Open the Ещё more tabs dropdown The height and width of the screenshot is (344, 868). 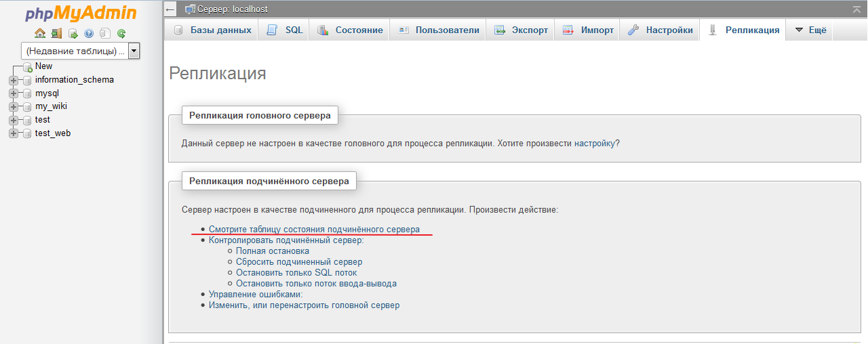click(x=810, y=30)
